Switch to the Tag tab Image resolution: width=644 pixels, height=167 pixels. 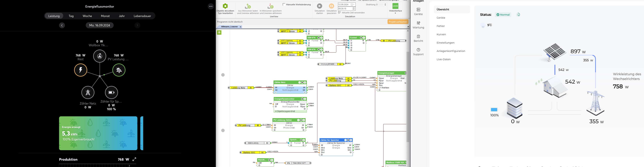(x=71, y=16)
